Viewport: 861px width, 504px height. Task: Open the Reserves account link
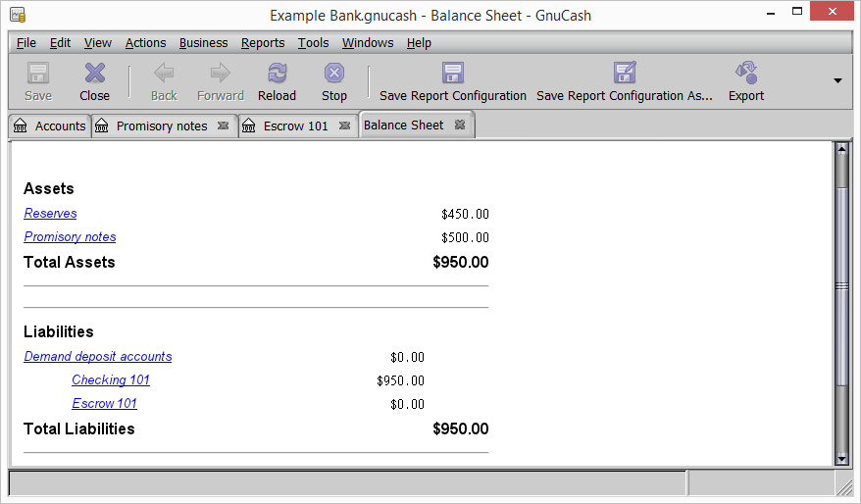click(50, 213)
